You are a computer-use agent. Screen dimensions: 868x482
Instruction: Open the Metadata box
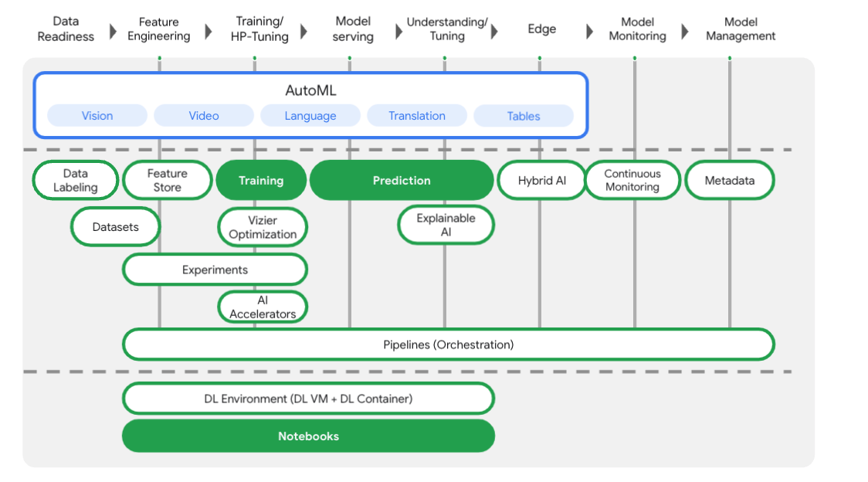(730, 180)
